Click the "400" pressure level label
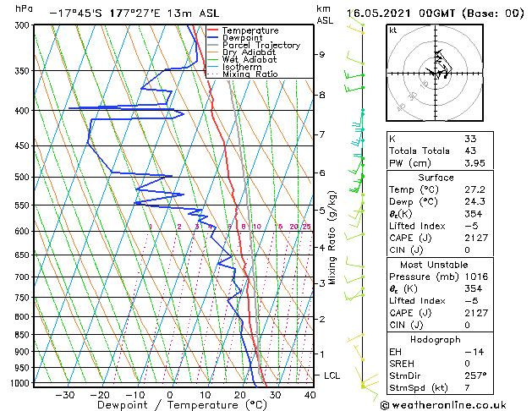532x411 pixels. (x=24, y=111)
